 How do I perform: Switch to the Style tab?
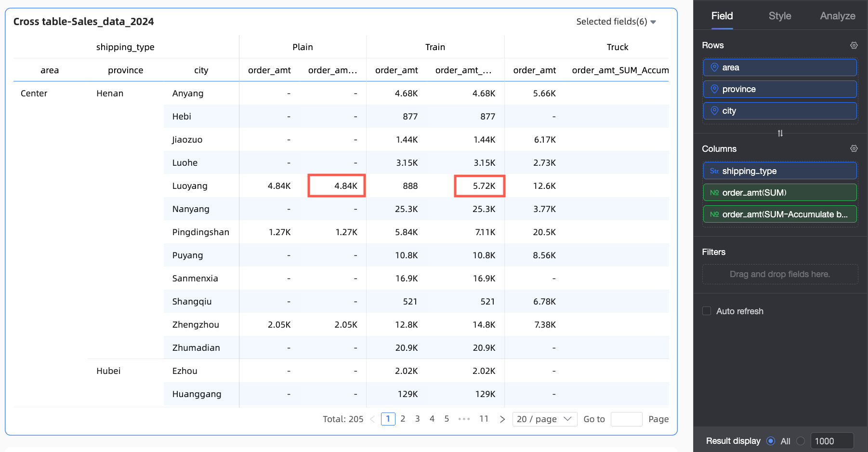tap(779, 16)
